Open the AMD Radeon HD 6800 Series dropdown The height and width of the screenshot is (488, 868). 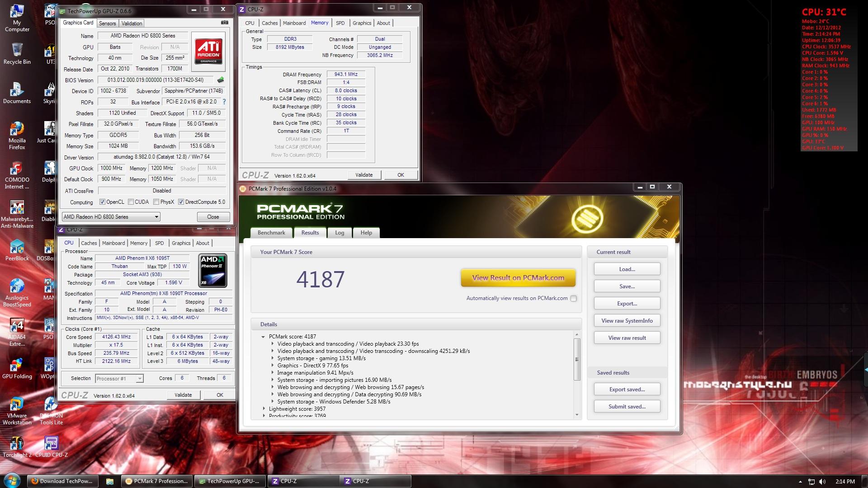tap(111, 217)
